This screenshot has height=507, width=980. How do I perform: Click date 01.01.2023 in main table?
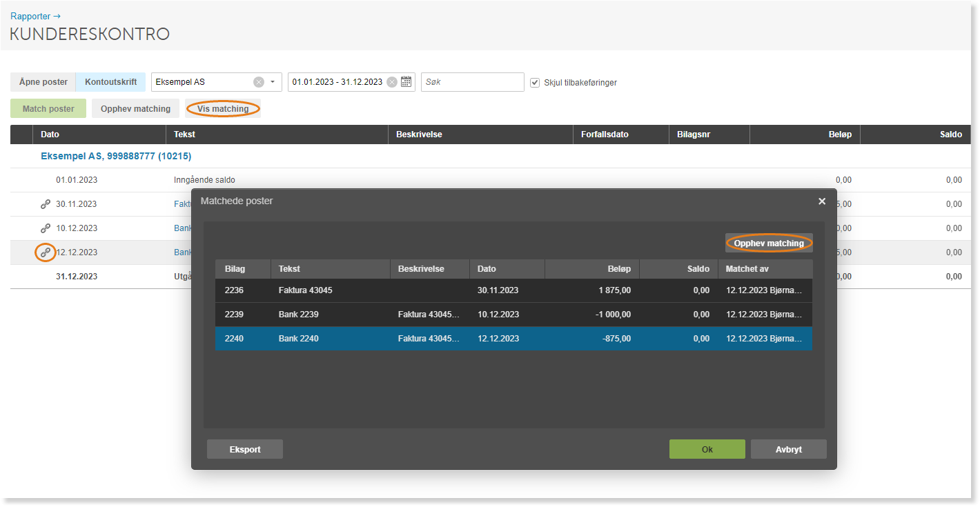[77, 180]
